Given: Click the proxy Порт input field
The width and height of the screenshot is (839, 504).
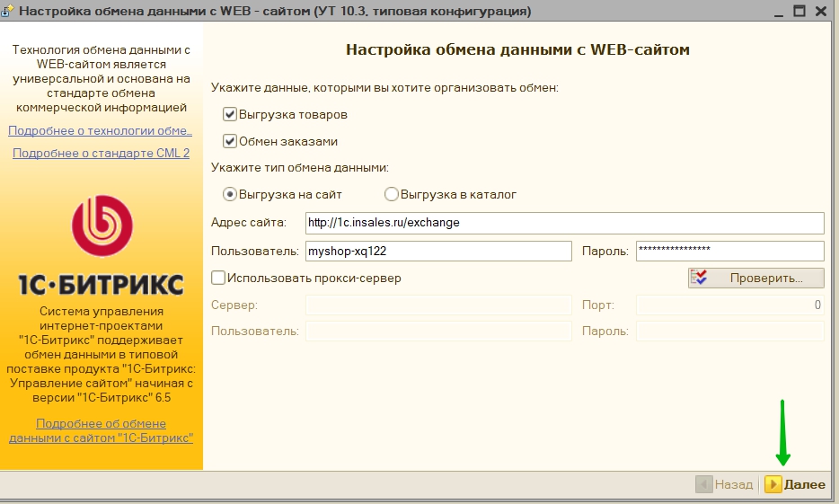Looking at the screenshot, I should click(x=729, y=305).
